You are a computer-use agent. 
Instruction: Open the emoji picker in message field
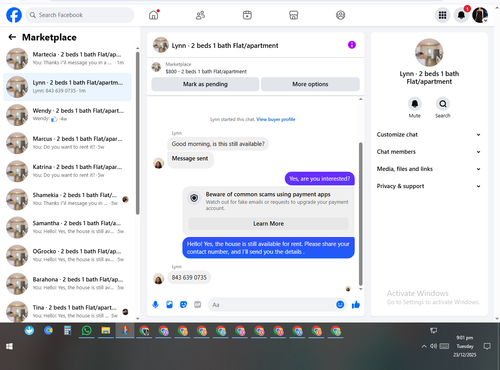click(340, 304)
